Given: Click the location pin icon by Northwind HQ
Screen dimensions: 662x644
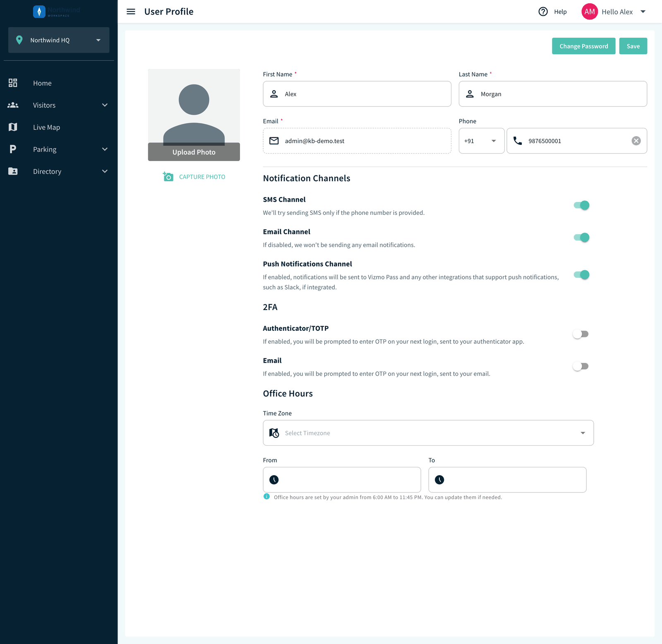Looking at the screenshot, I should pyautogui.click(x=19, y=40).
